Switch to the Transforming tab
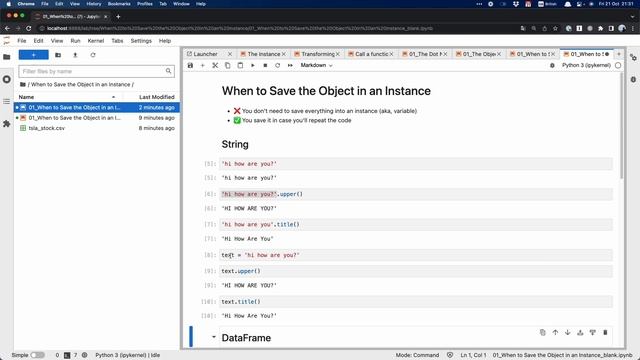This screenshot has height=360, width=640. click(318, 54)
